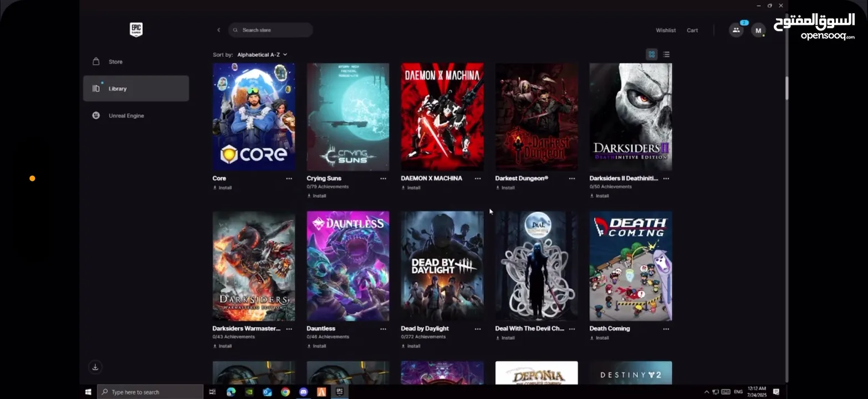Open Discord from the taskbar

303,392
